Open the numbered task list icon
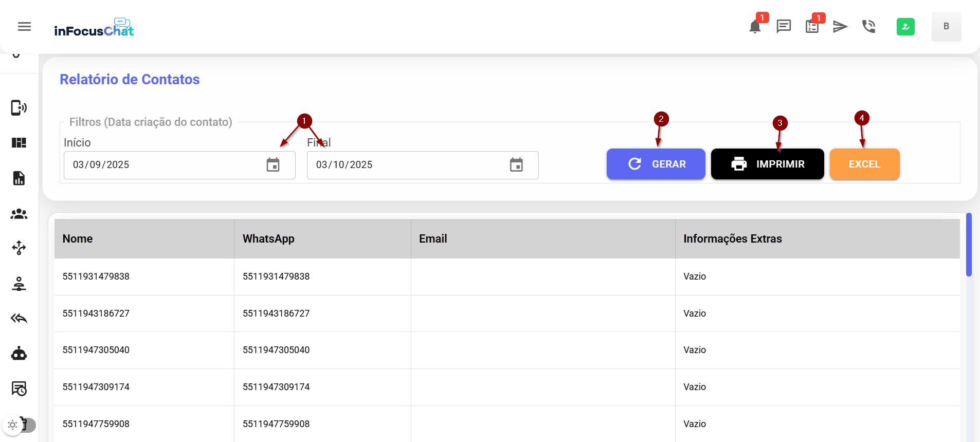 pyautogui.click(x=812, y=27)
